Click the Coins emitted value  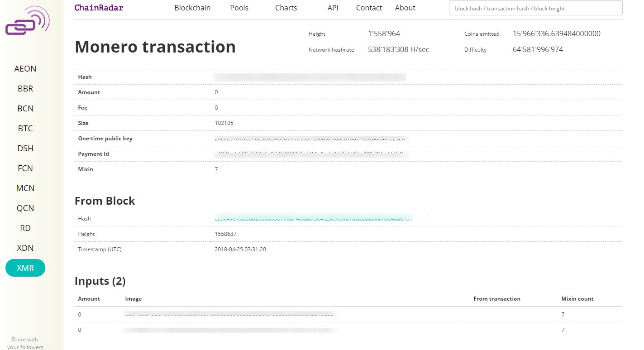click(556, 34)
